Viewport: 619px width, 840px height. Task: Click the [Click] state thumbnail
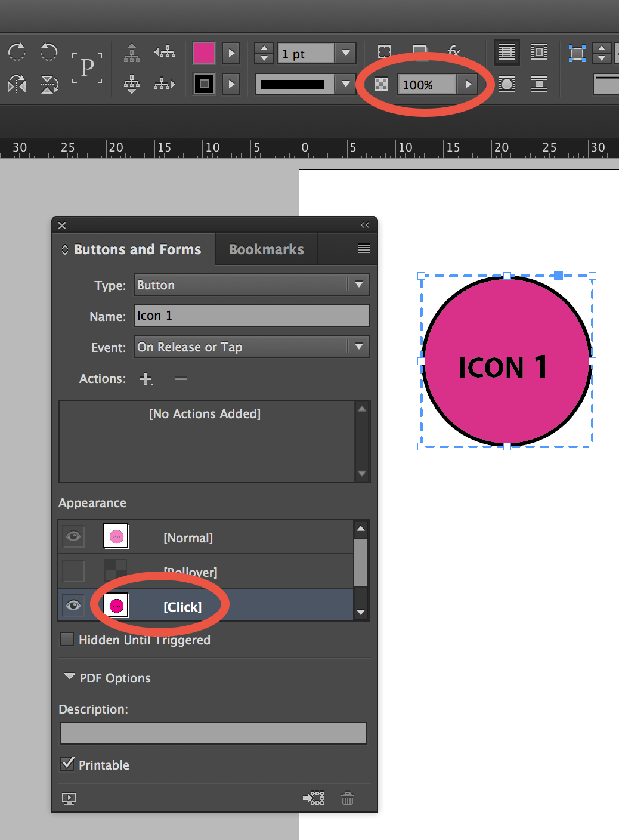pyautogui.click(x=116, y=606)
